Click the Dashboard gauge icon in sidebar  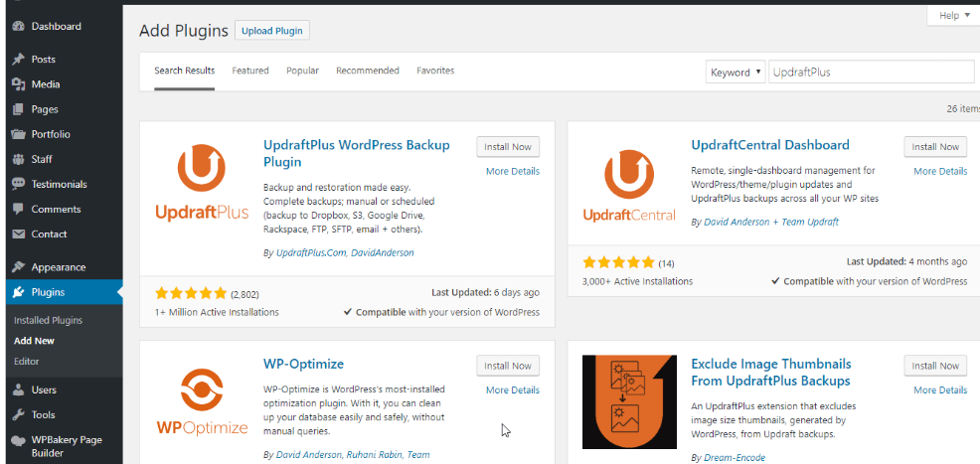pyautogui.click(x=19, y=26)
